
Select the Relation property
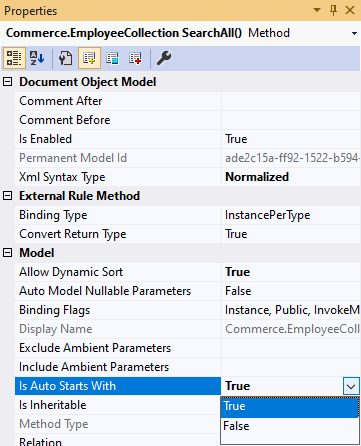click(x=118, y=441)
